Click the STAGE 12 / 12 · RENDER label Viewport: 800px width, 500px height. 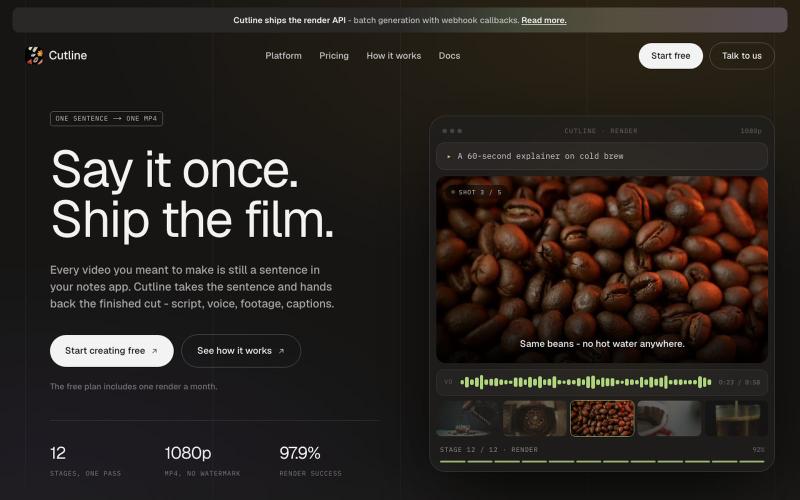pyautogui.click(x=489, y=449)
